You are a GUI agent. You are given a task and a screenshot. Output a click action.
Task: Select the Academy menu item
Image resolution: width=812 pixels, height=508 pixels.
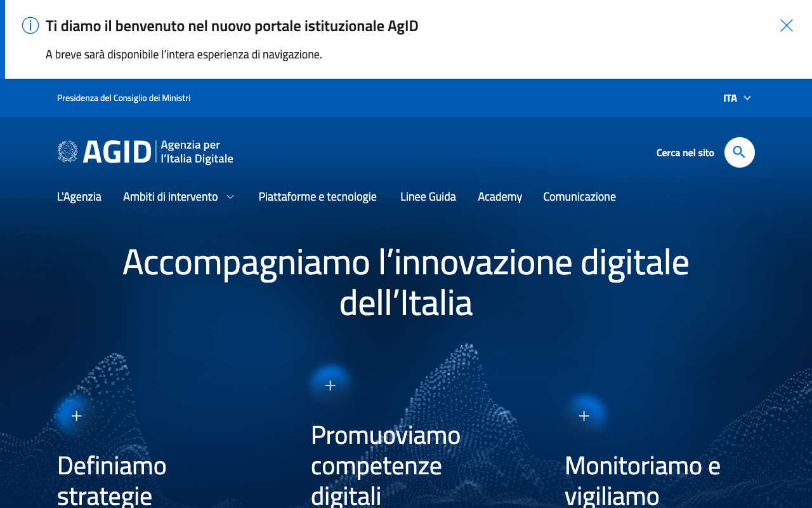pos(500,197)
